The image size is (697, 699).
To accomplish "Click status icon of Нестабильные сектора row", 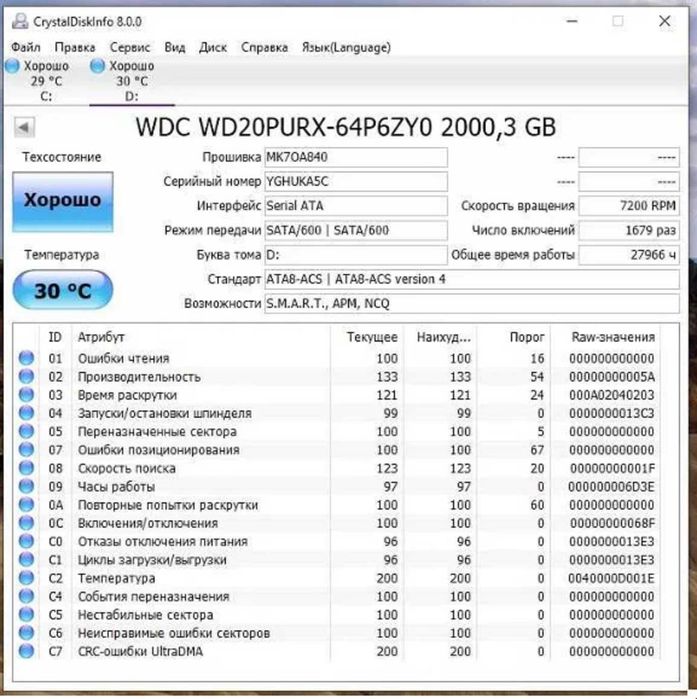I will pos(26,615).
